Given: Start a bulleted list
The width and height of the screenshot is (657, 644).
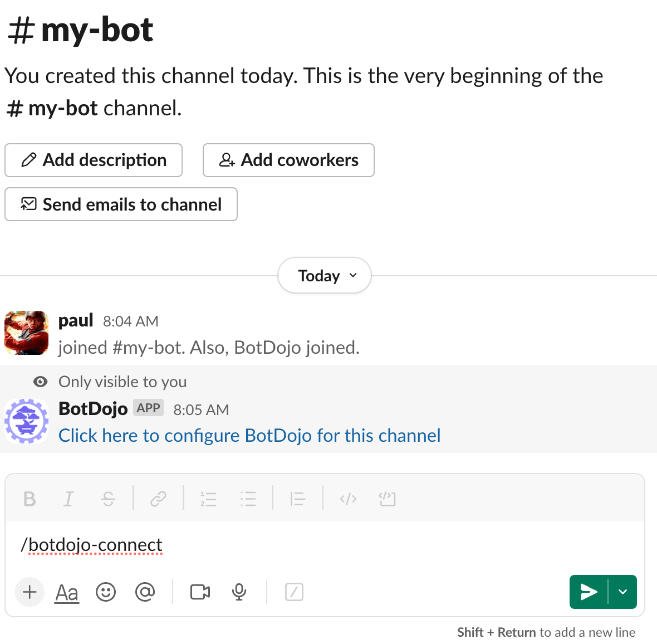Looking at the screenshot, I should coord(248,499).
